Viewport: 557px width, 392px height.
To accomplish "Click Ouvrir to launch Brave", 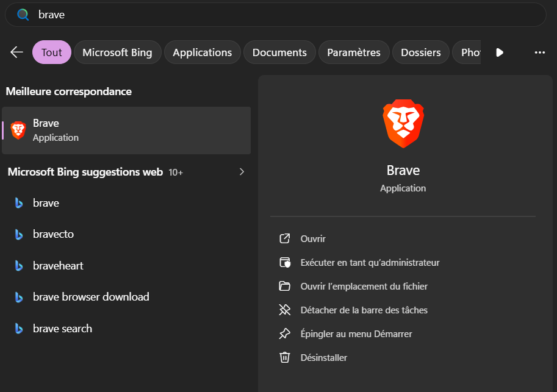I will (313, 238).
